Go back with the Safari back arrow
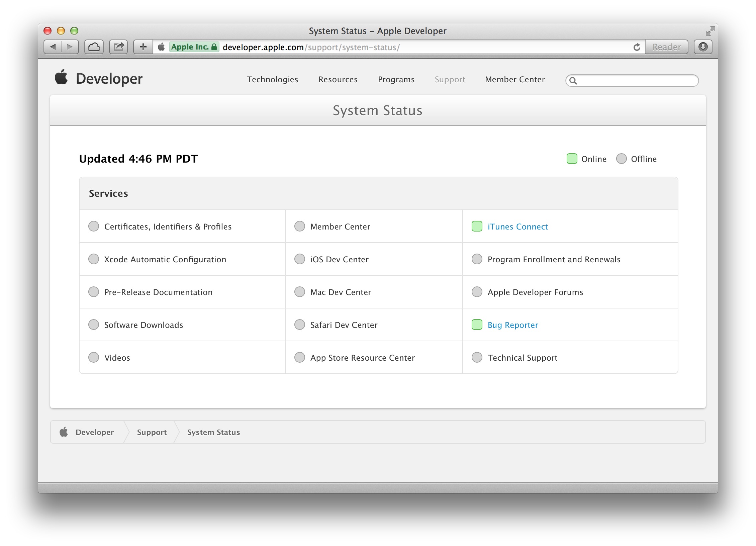Viewport: 756px width, 546px height. click(x=53, y=47)
